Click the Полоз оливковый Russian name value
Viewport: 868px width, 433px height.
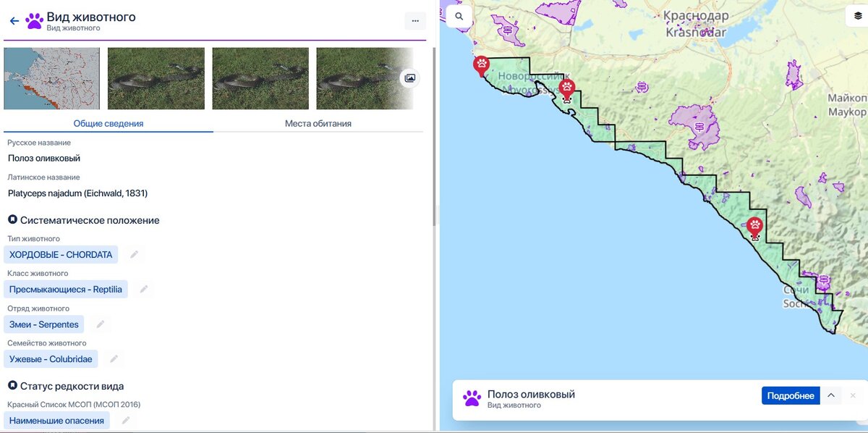(x=44, y=159)
